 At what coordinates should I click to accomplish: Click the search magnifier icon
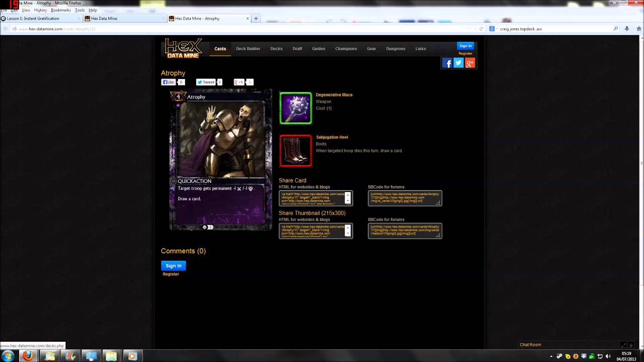tap(615, 29)
